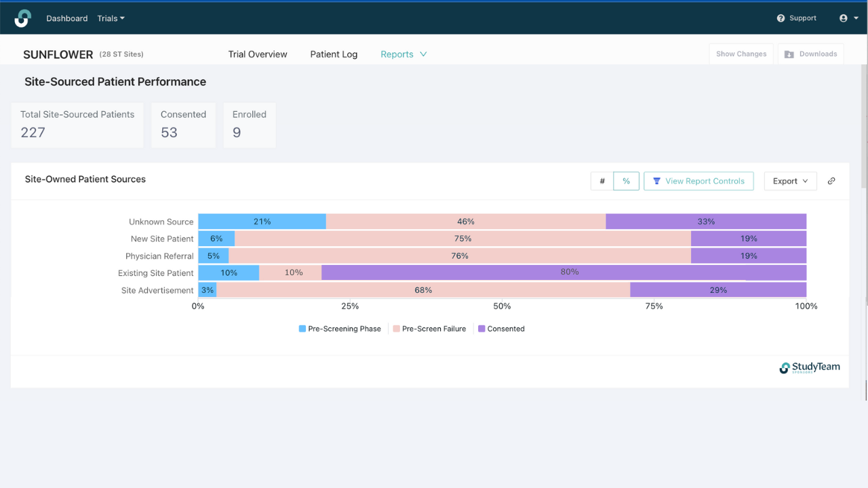This screenshot has height=488, width=868.
Task: Open Dashboard from the top navigation
Action: pos(67,18)
